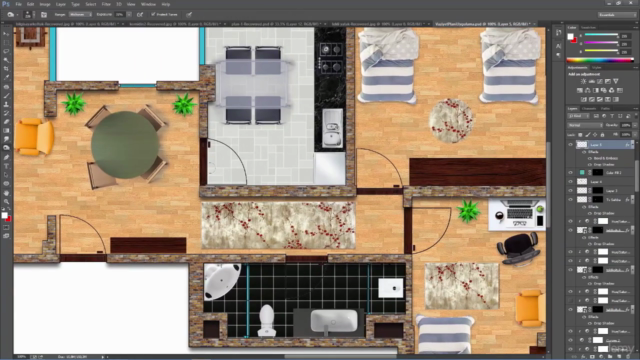This screenshot has height=360, width=640.
Task: Select the Eyedropper tool
Action: (6, 78)
